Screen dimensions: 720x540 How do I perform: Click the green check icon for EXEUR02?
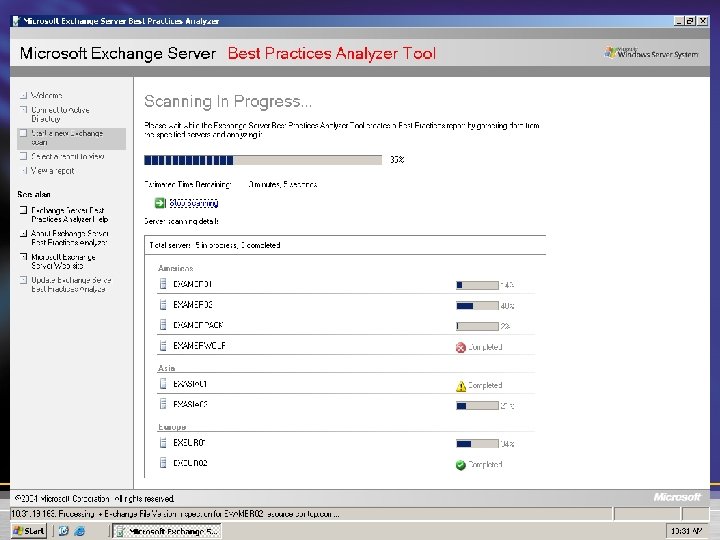pos(461,465)
